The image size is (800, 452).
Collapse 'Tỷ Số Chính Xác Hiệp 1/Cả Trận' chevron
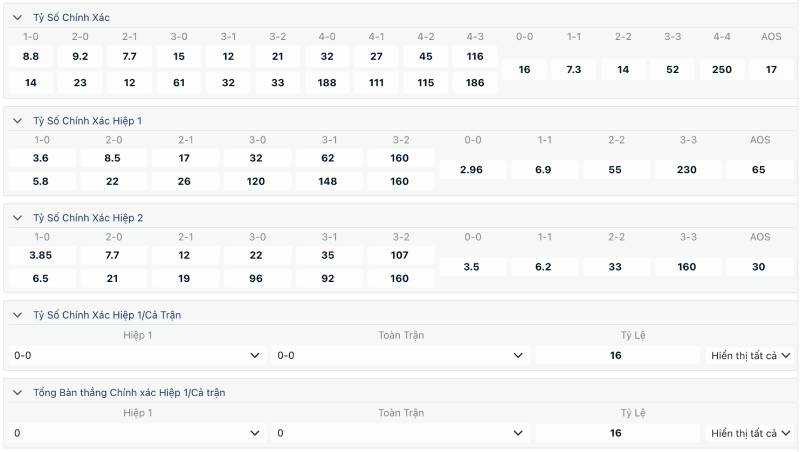point(17,315)
